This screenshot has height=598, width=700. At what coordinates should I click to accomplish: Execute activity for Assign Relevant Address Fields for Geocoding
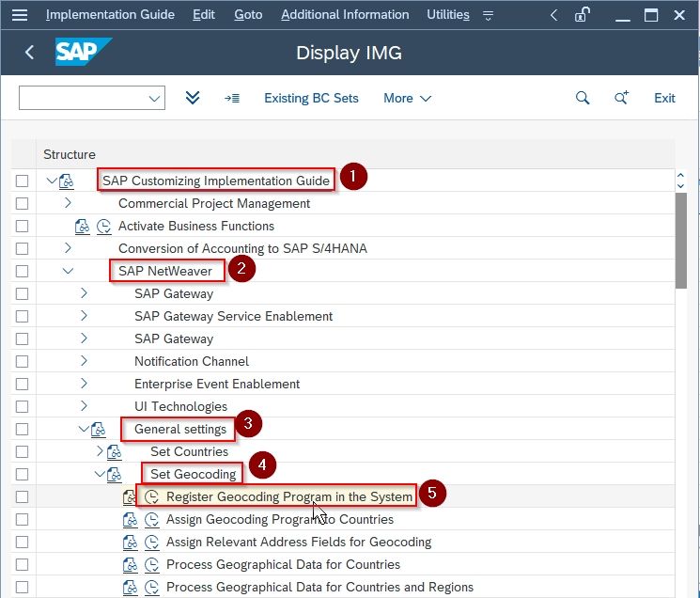coord(152,543)
